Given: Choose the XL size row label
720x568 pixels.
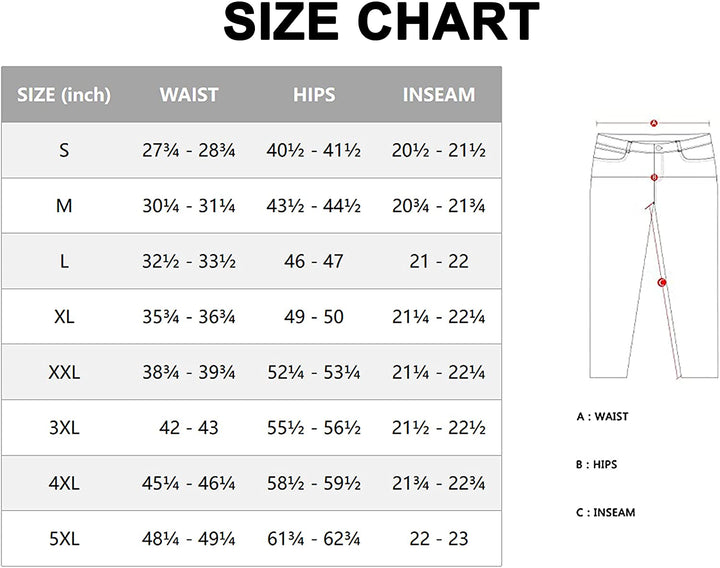Looking at the screenshot, I should tap(64, 317).
